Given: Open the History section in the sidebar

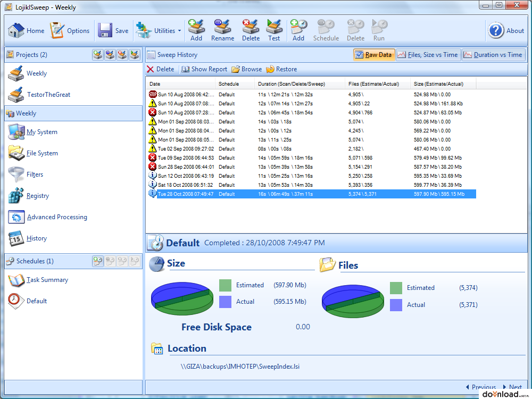Looking at the screenshot, I should (x=28, y=238).
